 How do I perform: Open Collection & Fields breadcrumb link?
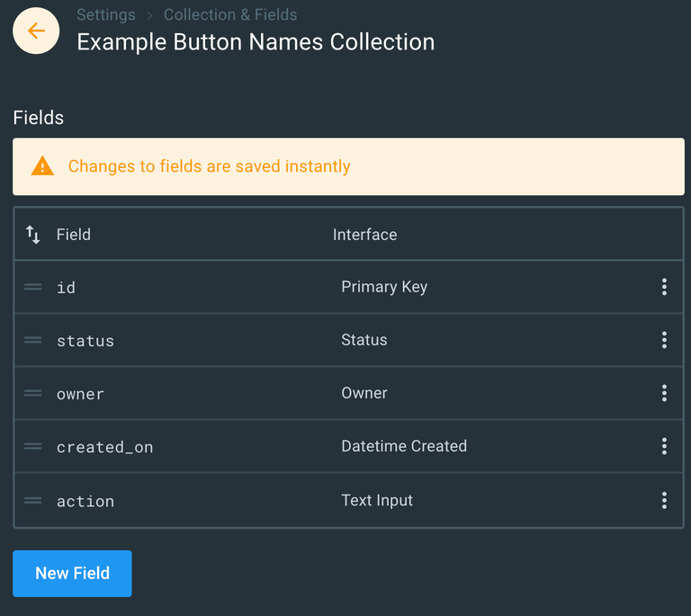230,14
